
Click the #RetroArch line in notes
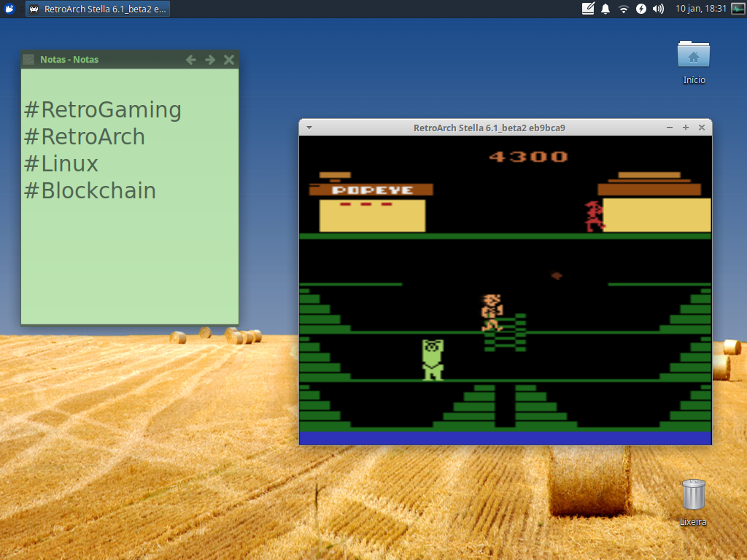tap(85, 137)
